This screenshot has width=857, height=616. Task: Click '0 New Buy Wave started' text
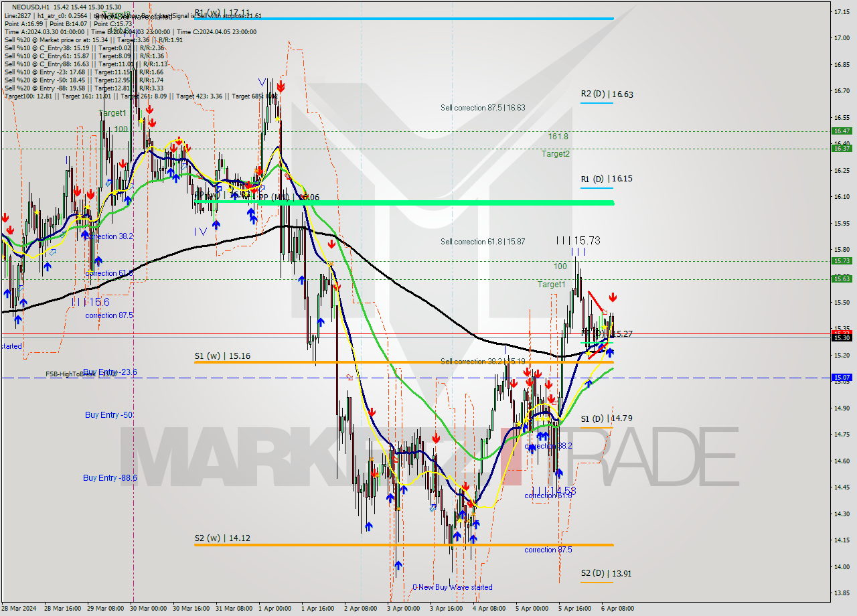(x=453, y=587)
